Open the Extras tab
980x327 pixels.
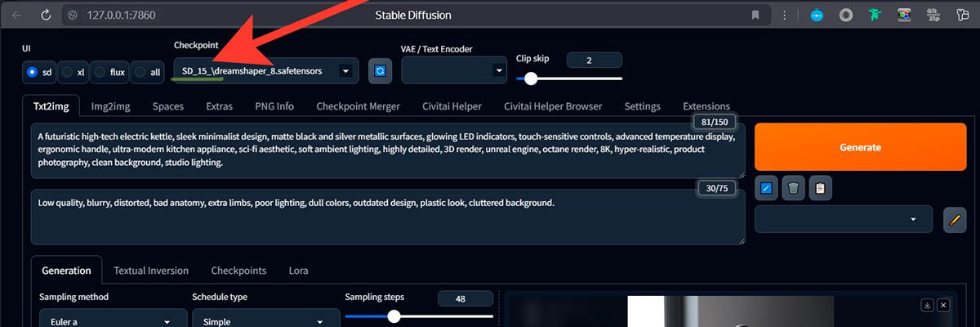pos(219,106)
